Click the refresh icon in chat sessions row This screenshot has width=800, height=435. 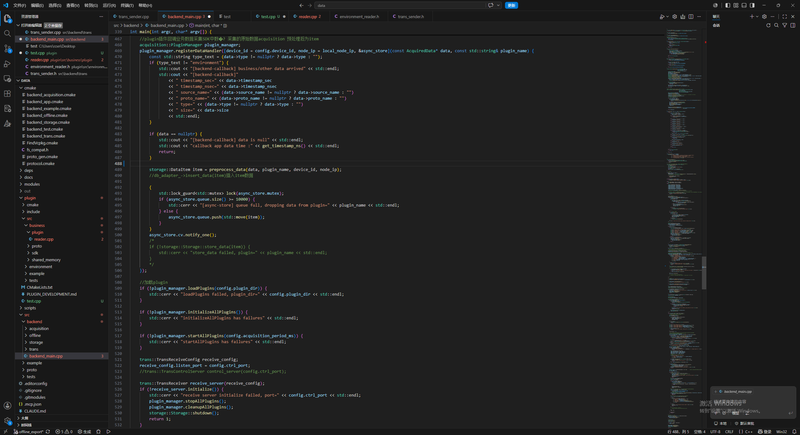pos(768,25)
